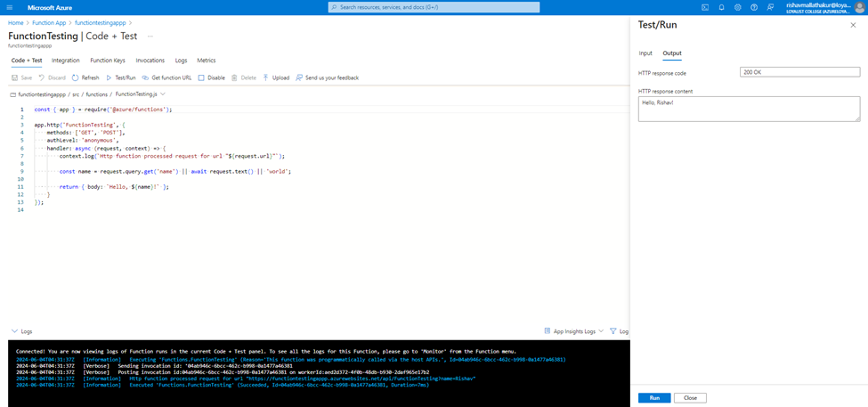
Task: Click the folder icon in file path
Action: [13, 94]
